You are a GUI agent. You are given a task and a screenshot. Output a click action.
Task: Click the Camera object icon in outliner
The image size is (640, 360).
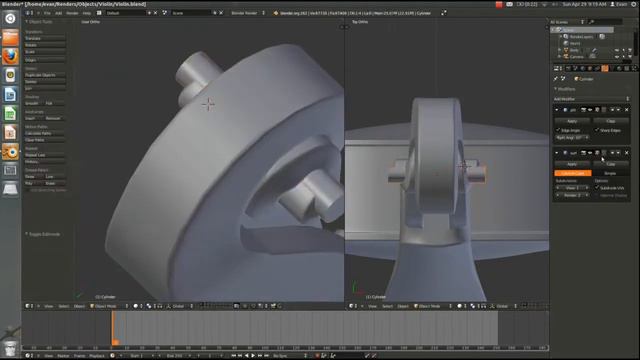tap(566, 56)
